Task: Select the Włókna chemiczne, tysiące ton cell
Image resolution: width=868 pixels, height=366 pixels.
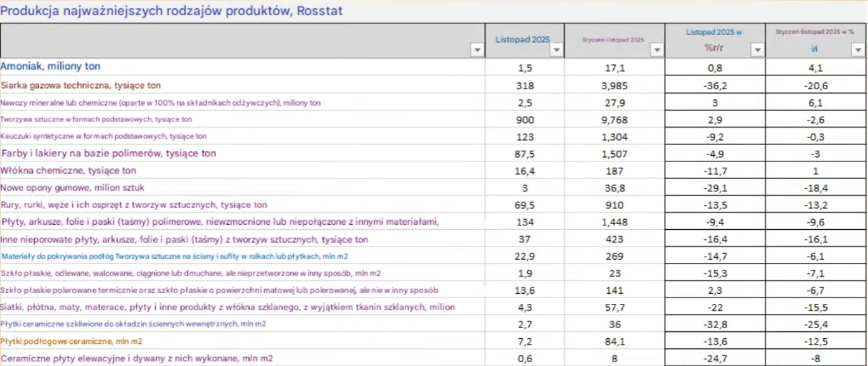Action: point(68,170)
